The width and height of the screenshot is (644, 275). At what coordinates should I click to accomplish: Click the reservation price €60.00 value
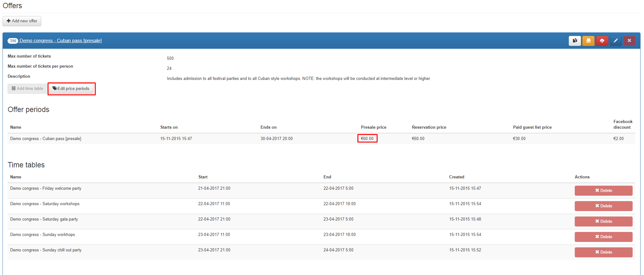pyautogui.click(x=418, y=138)
